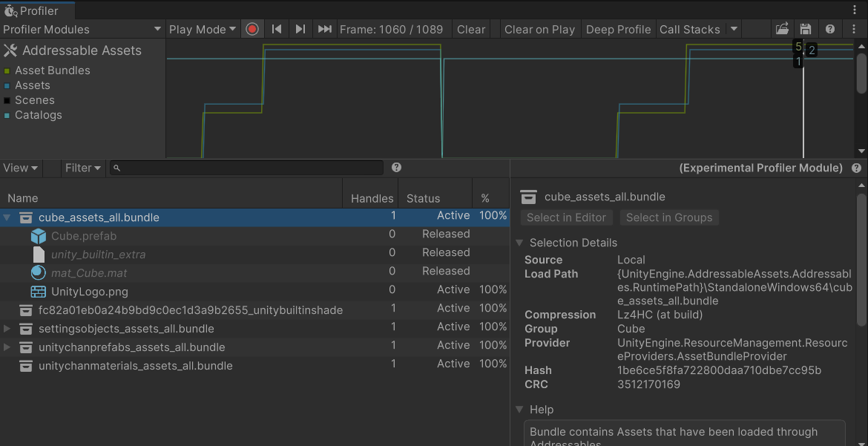Select the UnityLogo.png row
This screenshot has width=868, height=446.
[254, 292]
